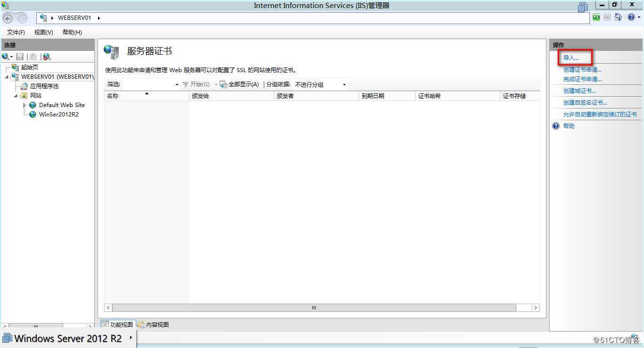Screen dimensions: 644x348
Task: Click the 帮助 link in actions pane
Action: click(x=569, y=126)
